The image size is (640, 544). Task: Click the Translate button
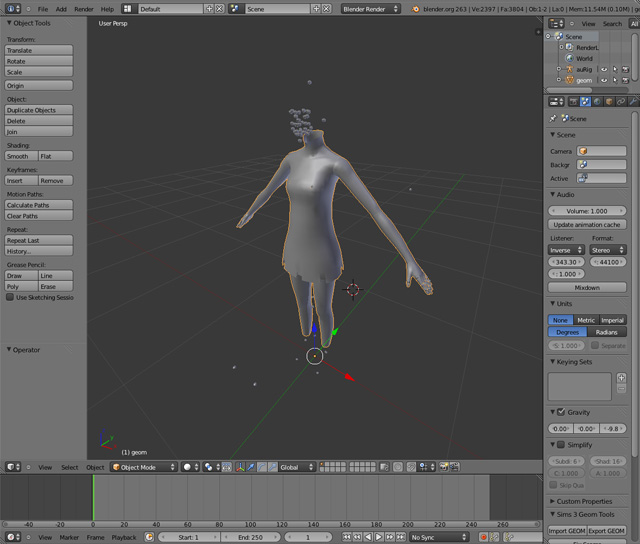point(39,50)
